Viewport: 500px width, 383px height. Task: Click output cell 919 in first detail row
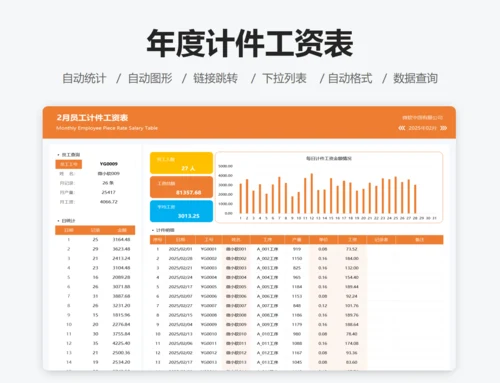297,249
